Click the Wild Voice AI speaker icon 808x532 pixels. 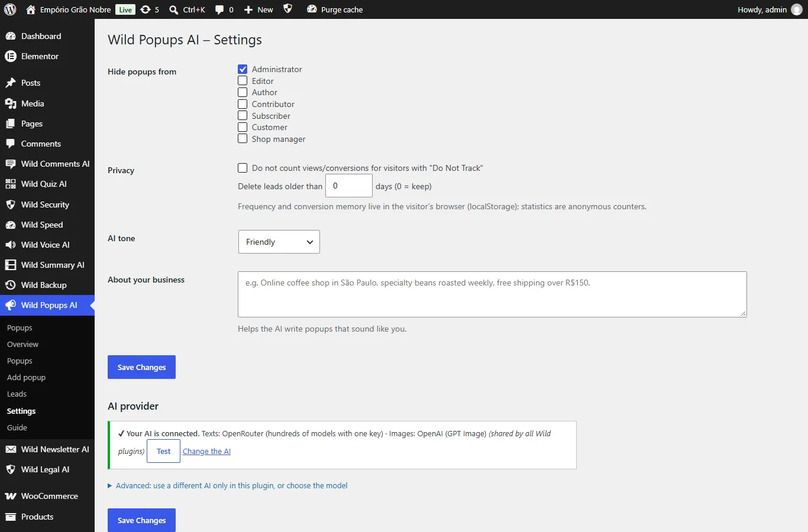tap(11, 245)
